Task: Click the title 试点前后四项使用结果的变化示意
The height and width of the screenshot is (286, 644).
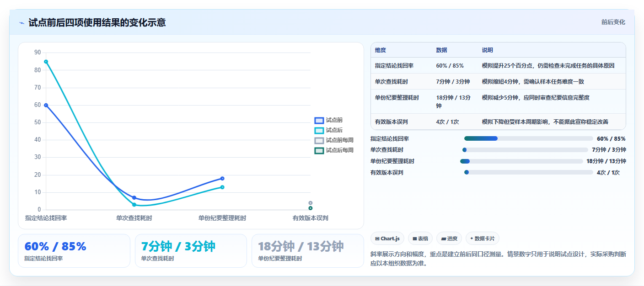Action: click(97, 23)
